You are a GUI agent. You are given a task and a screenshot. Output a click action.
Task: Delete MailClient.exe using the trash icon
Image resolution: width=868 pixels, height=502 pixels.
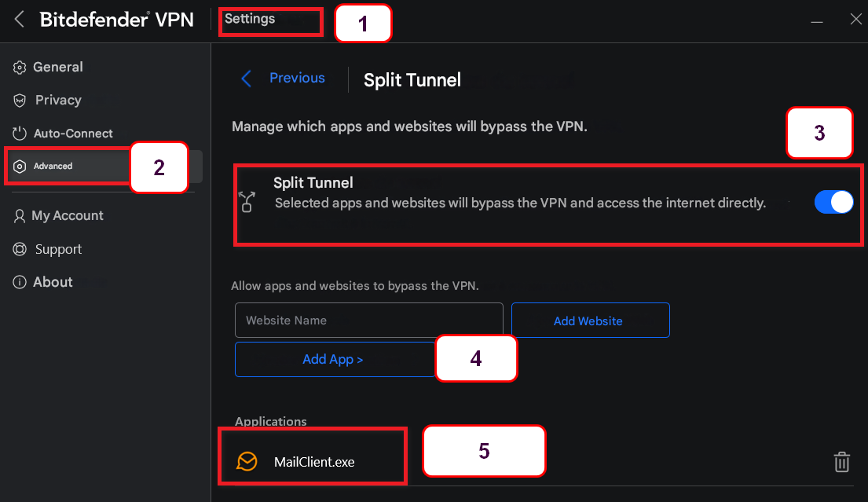tap(841, 462)
